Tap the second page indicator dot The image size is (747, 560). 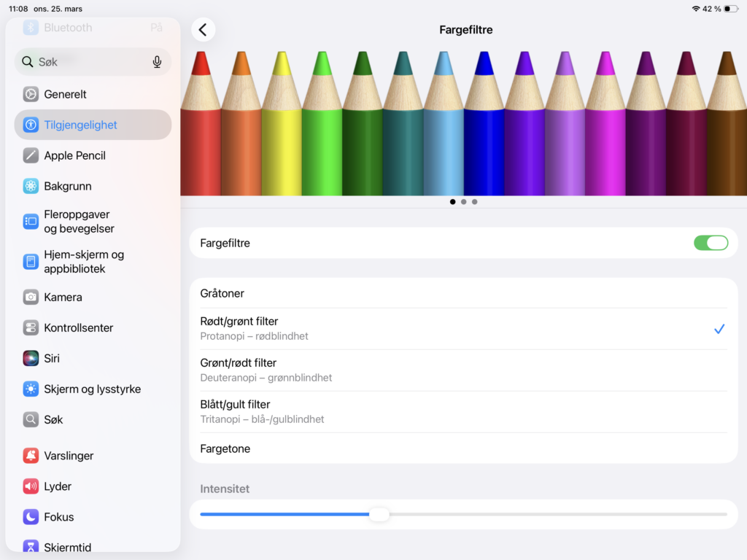click(x=463, y=202)
